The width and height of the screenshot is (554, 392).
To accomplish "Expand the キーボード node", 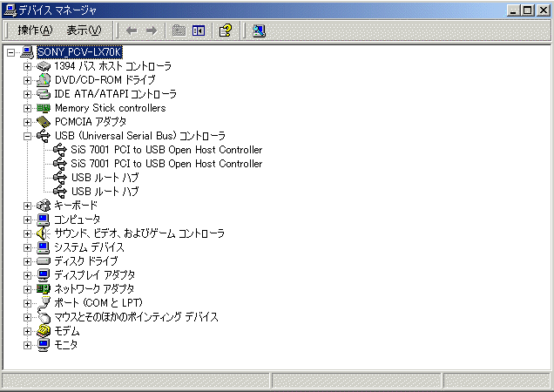I will tap(27, 206).
